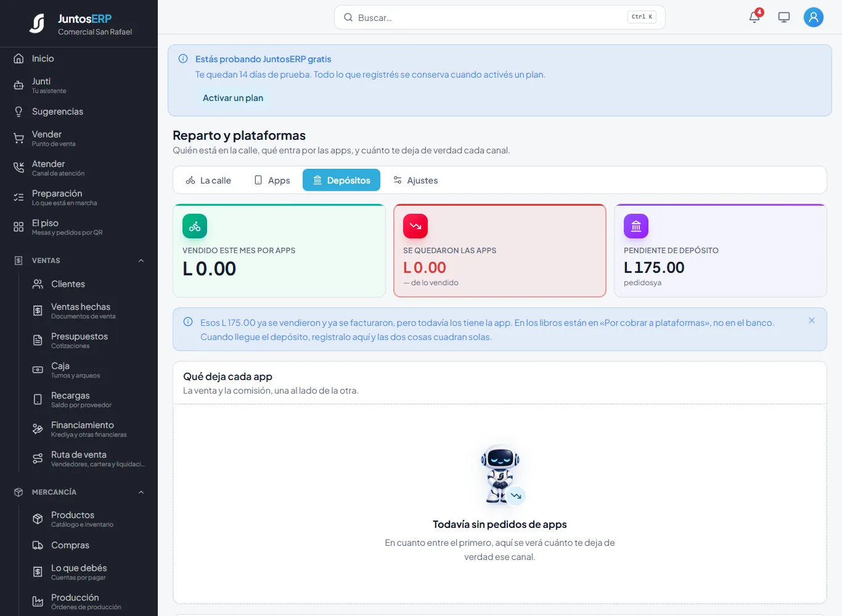This screenshot has width=842, height=616.
Task: Open Presupuestos cotizaciones
Action: click(x=88, y=341)
